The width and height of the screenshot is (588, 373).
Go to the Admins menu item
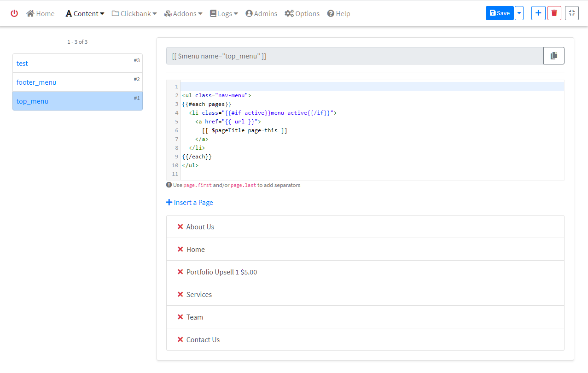point(261,13)
